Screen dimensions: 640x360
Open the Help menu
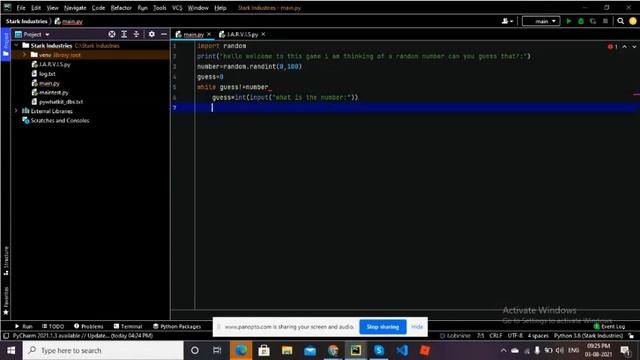[x=220, y=8]
